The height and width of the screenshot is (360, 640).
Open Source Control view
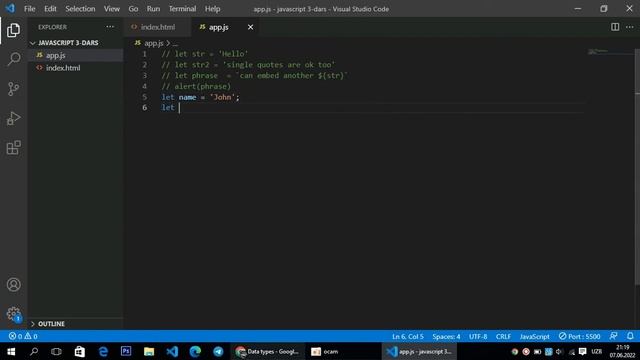tap(13, 89)
